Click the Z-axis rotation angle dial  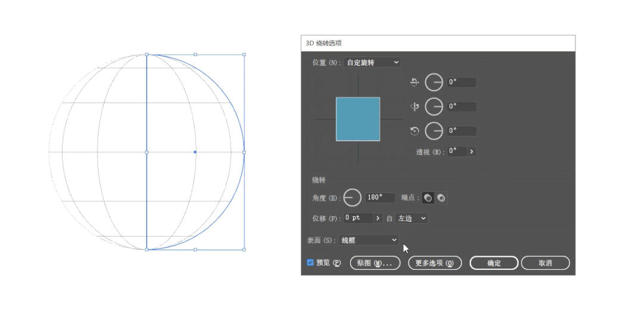[434, 131]
